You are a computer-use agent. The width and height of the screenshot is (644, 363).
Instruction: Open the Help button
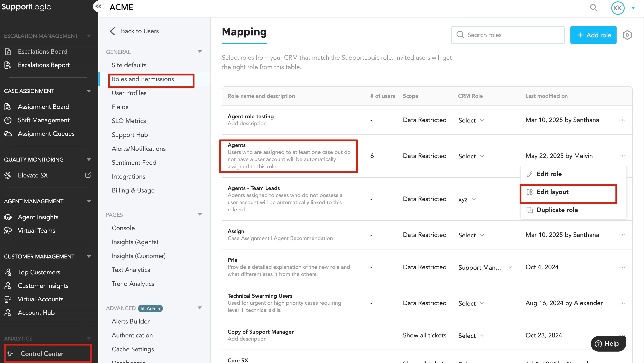608,343
